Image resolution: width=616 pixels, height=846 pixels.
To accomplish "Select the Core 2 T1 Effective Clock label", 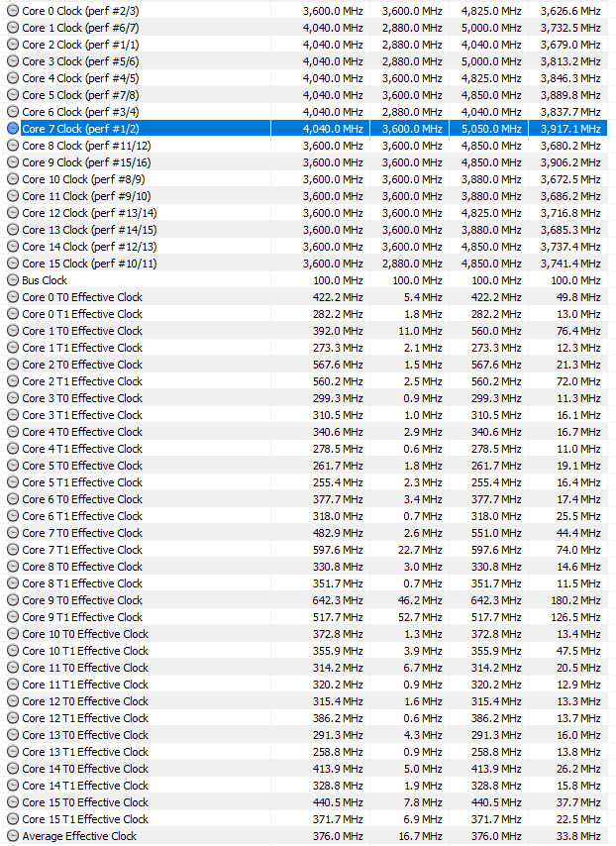I will tap(82, 381).
